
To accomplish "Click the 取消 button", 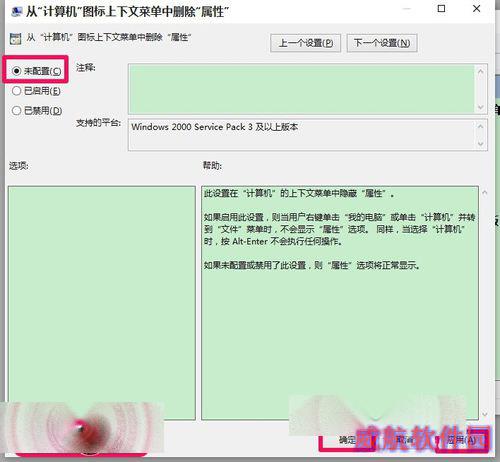I will pyautogui.click(x=405, y=440).
